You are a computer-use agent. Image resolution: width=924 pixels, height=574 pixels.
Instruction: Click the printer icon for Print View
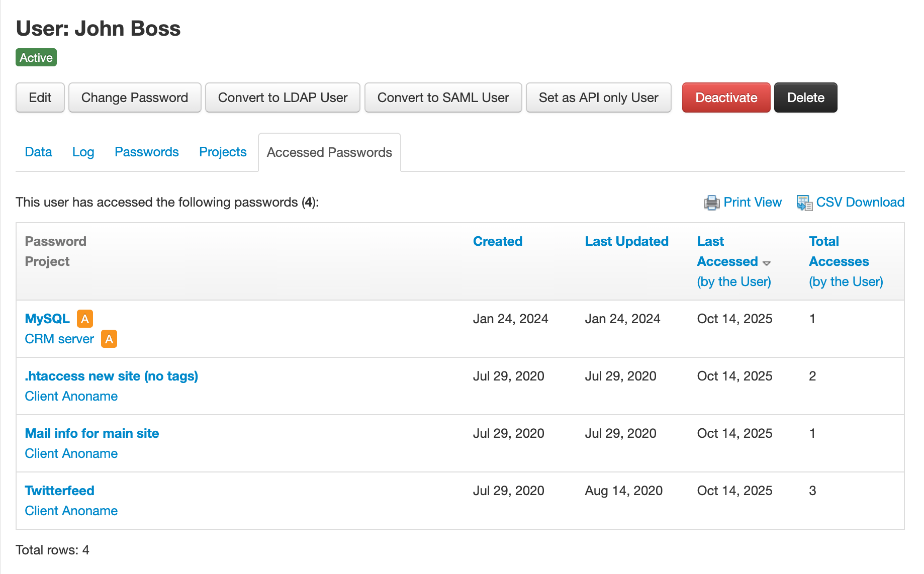711,203
